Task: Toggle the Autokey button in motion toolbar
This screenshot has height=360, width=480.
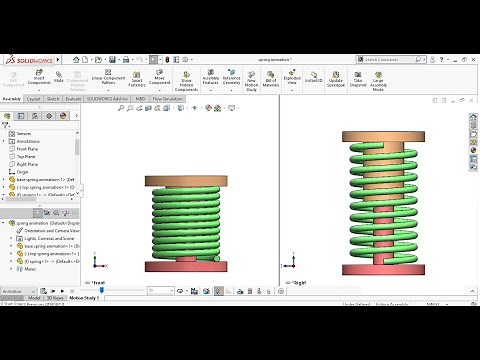Action: coord(219,291)
